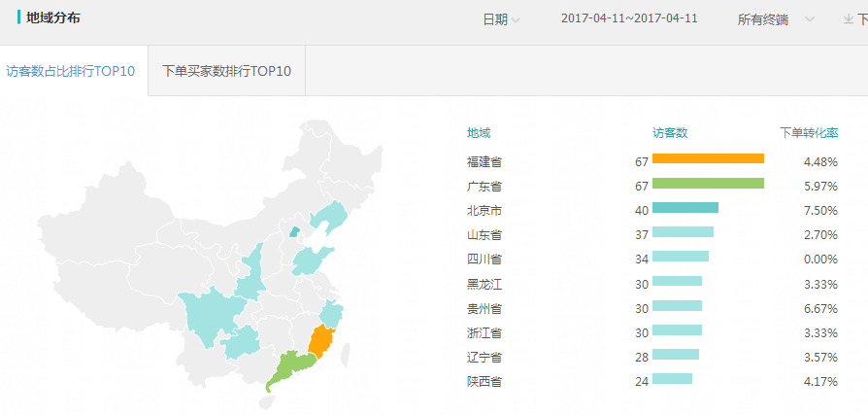Click visitor count 24 for 陕西省

[x=642, y=382]
